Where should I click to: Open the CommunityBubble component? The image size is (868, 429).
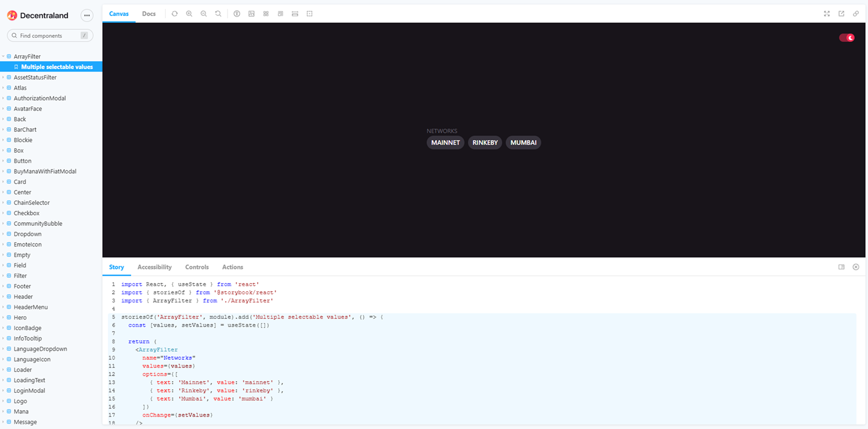(x=38, y=224)
